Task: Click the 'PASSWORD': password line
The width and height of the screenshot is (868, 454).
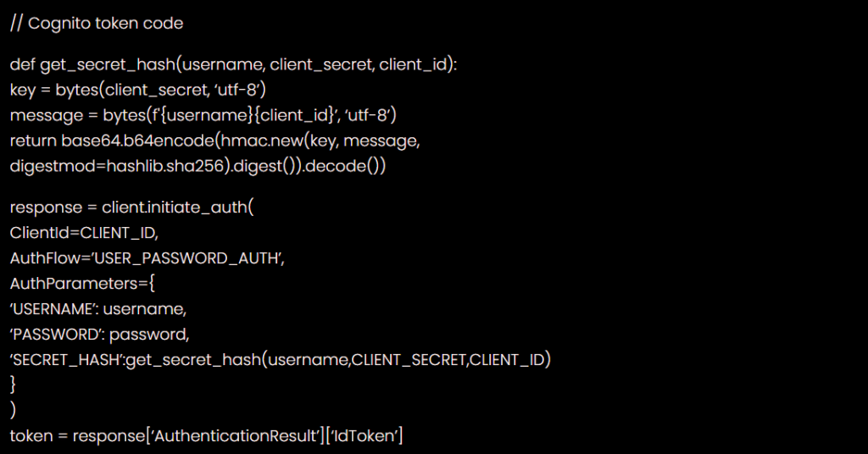Action: click(x=99, y=335)
